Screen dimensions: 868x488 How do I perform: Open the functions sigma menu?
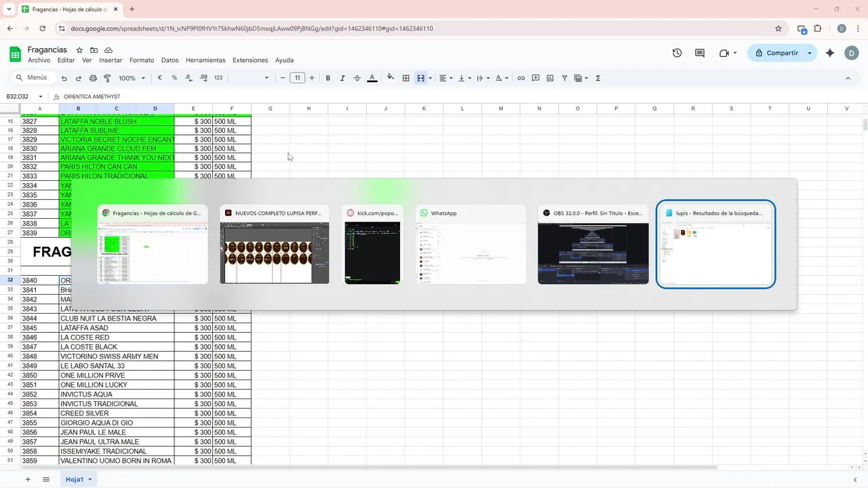[598, 78]
